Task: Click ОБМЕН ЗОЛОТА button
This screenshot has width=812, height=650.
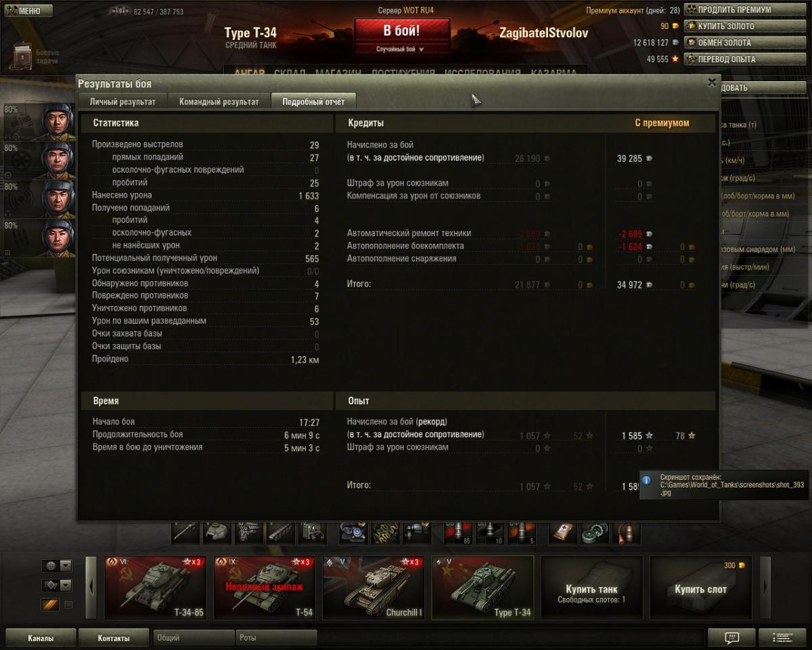Action: [x=745, y=42]
